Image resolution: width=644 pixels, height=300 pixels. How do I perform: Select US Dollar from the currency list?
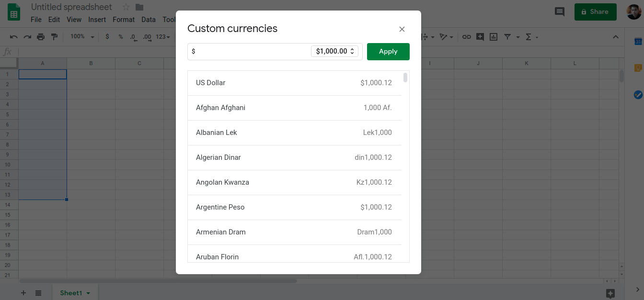pyautogui.click(x=294, y=83)
